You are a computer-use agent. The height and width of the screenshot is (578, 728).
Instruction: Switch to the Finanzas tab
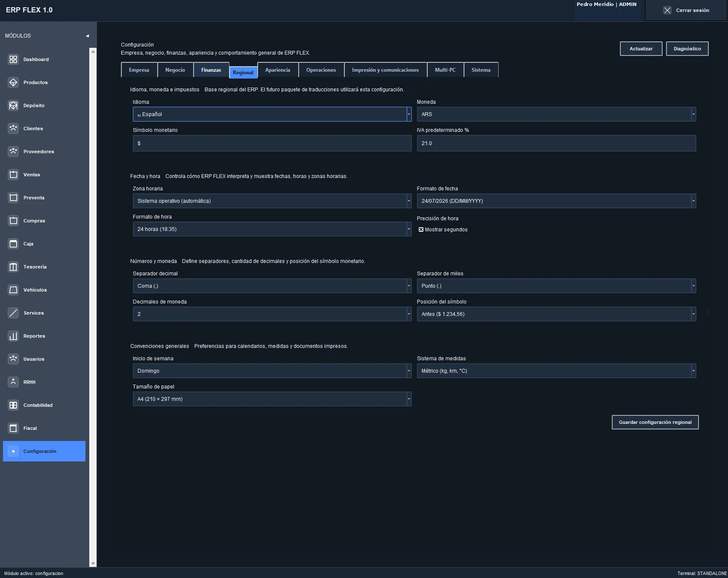211,70
